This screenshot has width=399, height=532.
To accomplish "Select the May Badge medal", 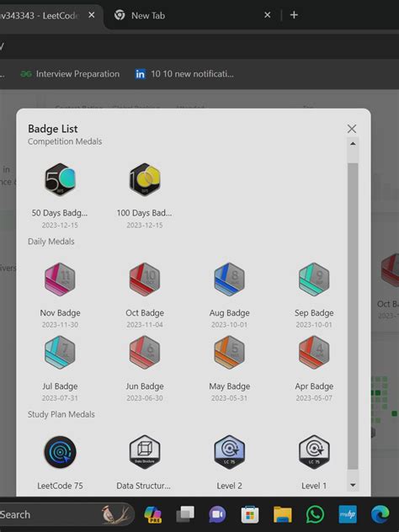I will [x=229, y=353].
